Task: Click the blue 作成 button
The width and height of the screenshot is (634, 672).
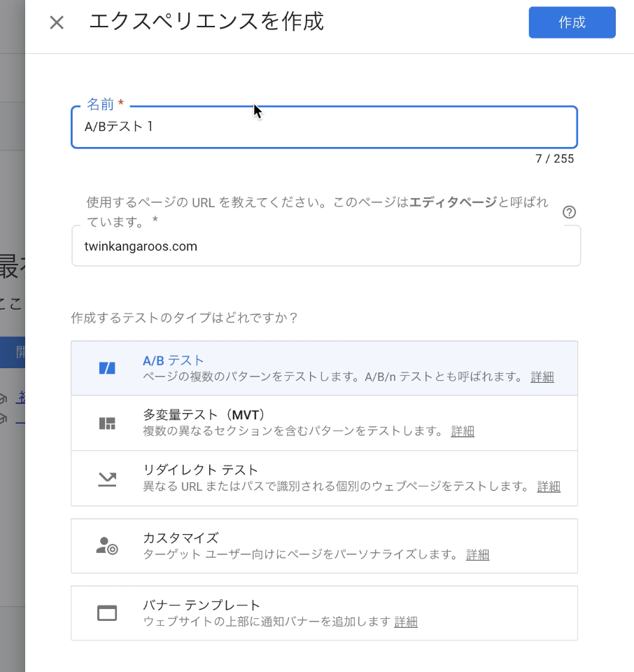Action: 572,22
